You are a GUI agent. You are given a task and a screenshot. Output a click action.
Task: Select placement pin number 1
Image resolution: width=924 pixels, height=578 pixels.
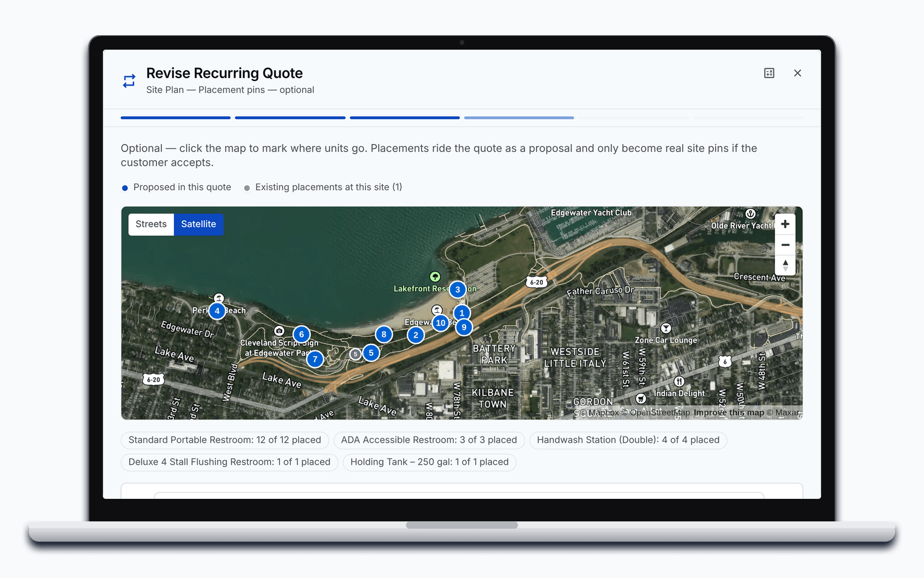click(462, 313)
